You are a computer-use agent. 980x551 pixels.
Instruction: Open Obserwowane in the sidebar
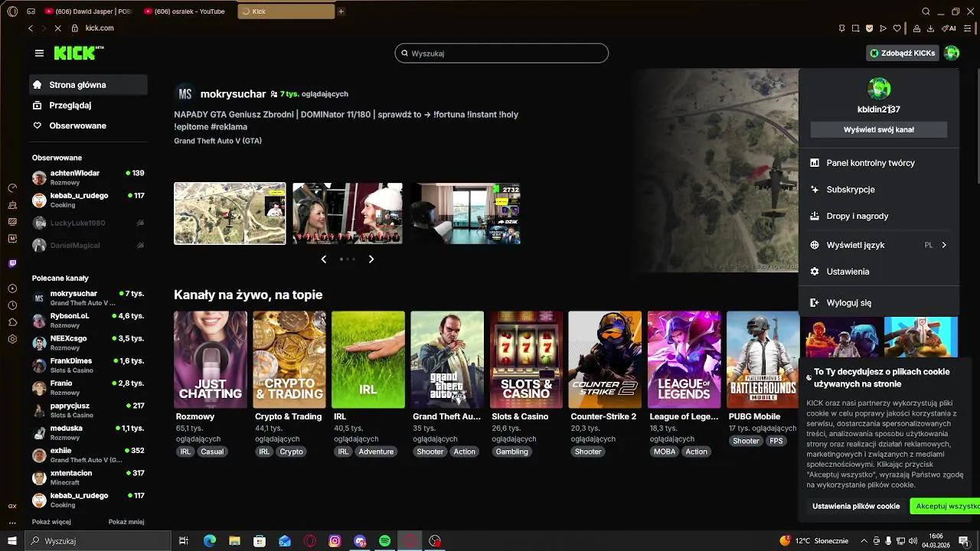tap(88, 126)
